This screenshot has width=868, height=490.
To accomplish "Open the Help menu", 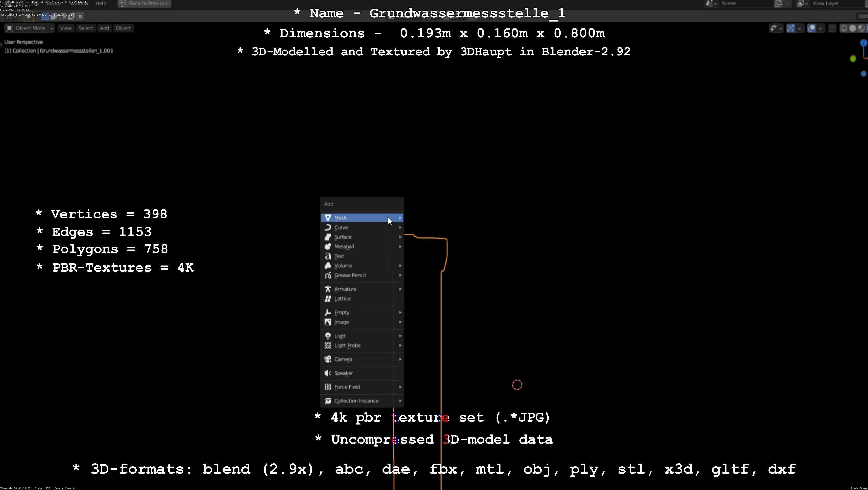I will tap(101, 3).
